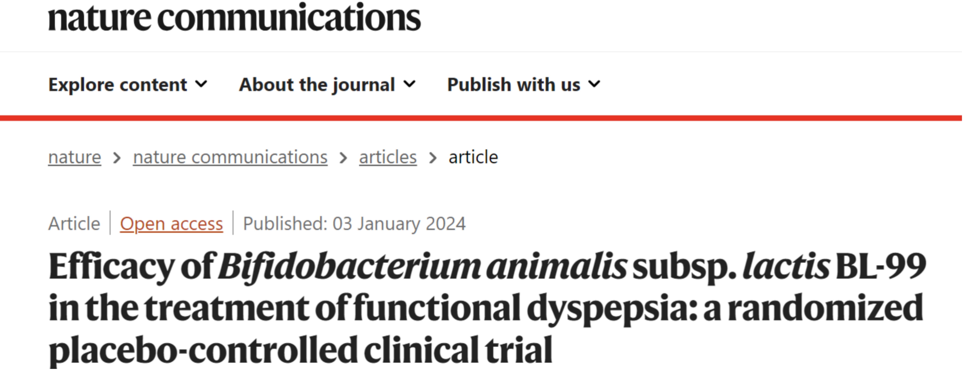
Task: Go to the nature breadcrumb link
Action: (75, 157)
